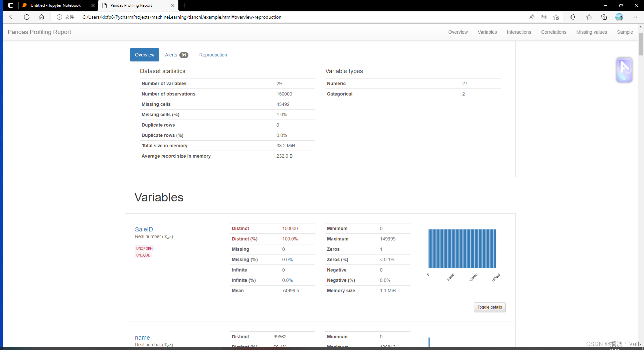Click the browser profile avatar
Viewport: 644px width, 350px height.
[x=619, y=17]
